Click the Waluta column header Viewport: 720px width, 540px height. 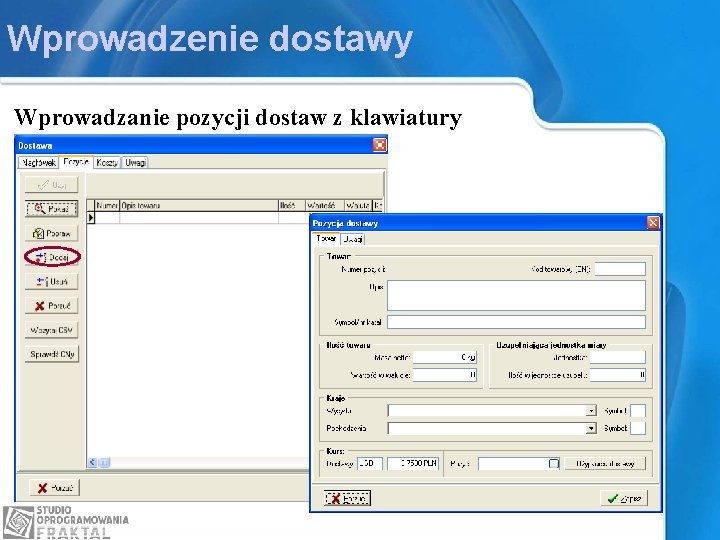358,206
